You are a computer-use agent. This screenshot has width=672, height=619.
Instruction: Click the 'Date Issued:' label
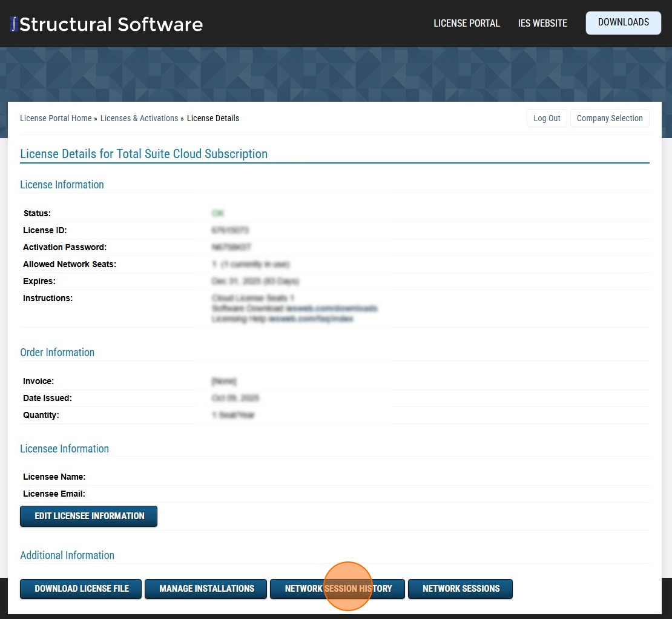[47, 398]
